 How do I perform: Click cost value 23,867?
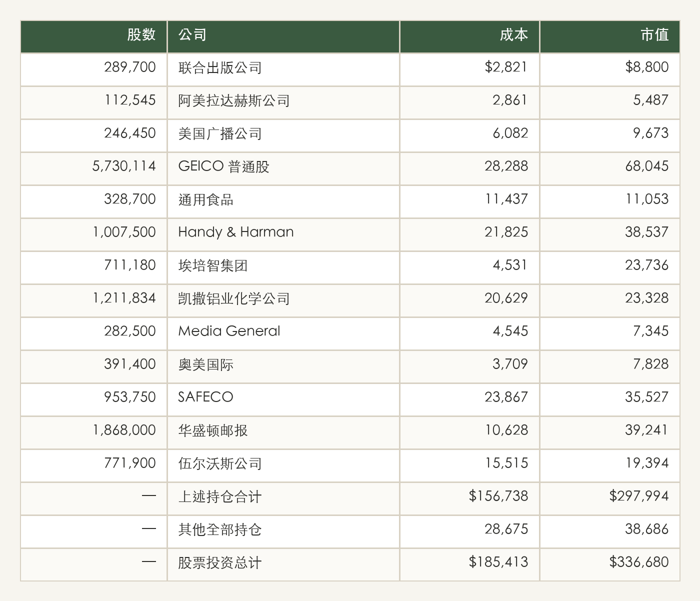pos(506,397)
